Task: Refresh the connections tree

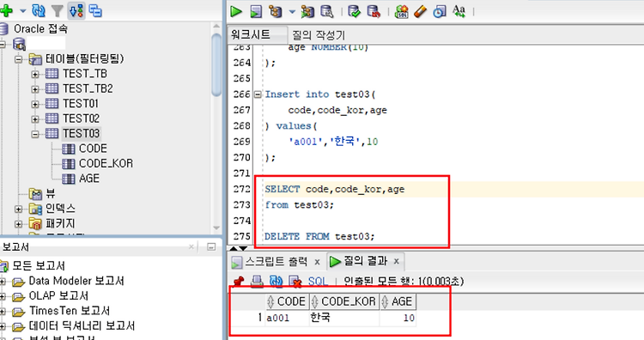Action: click(38, 10)
